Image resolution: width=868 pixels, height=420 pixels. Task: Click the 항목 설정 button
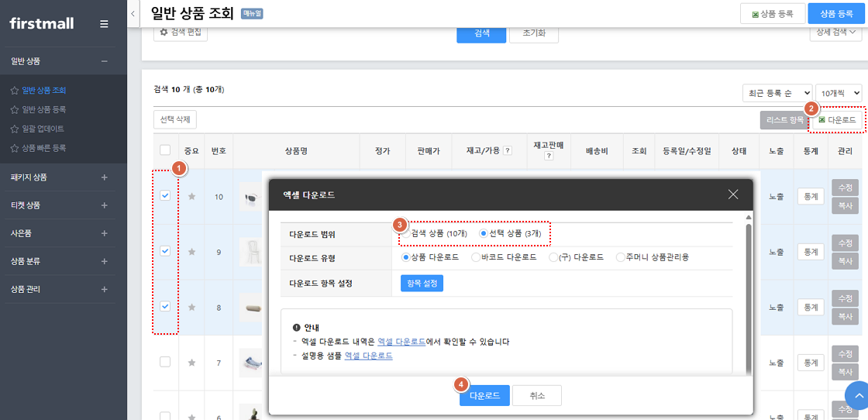[422, 284]
